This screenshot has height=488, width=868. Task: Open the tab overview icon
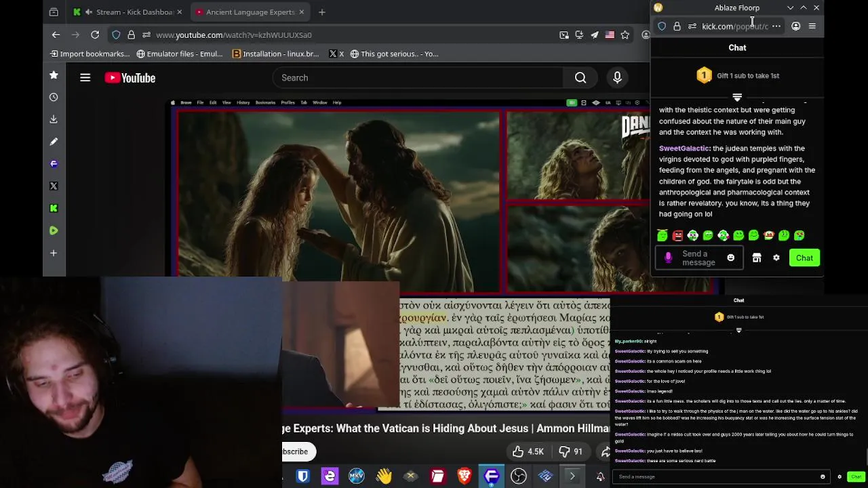54,12
